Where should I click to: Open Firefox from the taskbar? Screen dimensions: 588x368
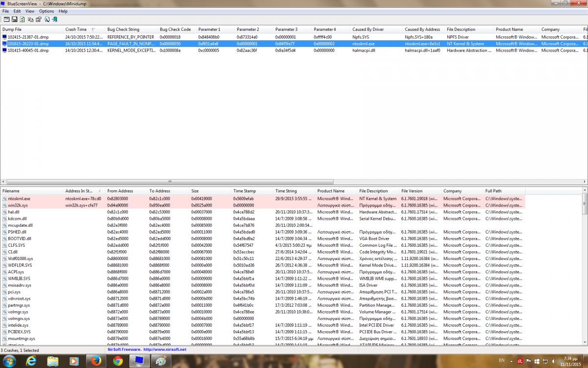coord(96,361)
